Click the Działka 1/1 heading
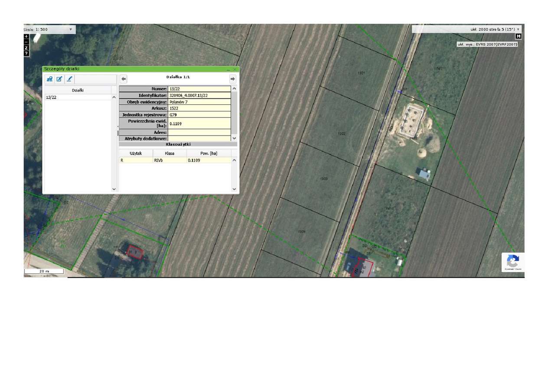 [x=178, y=77]
